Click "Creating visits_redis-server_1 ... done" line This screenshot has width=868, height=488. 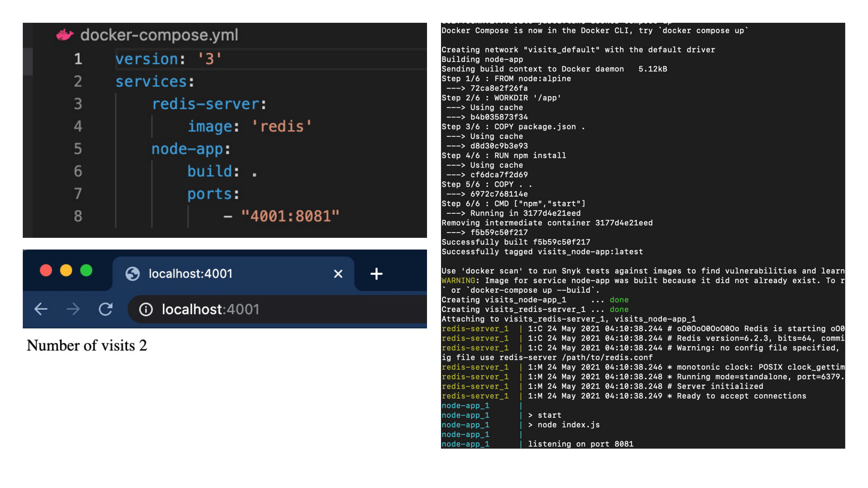535,309
